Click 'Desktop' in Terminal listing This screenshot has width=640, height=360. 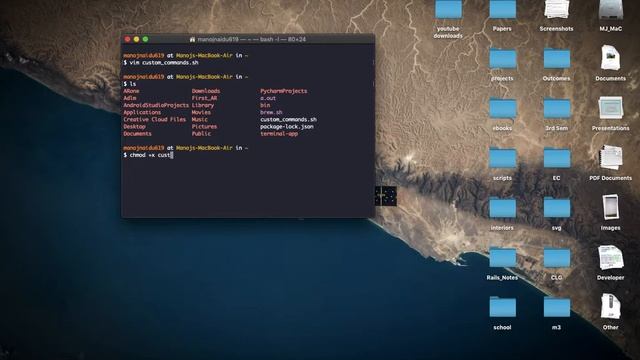tap(134, 127)
